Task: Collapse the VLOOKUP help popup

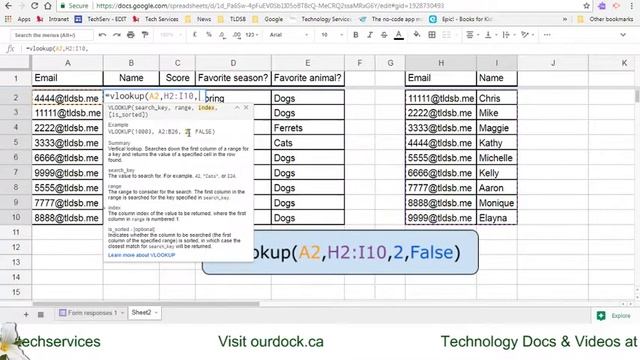Action: (x=237, y=107)
